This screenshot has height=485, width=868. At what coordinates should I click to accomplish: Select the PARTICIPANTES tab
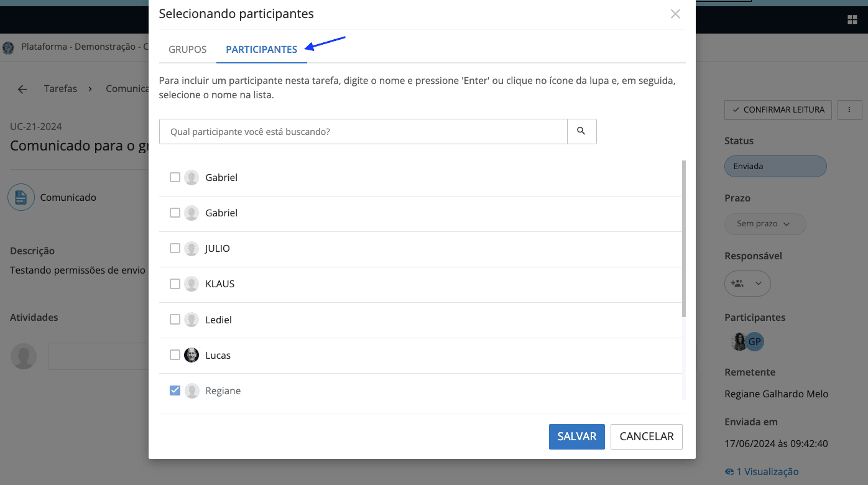click(x=262, y=50)
